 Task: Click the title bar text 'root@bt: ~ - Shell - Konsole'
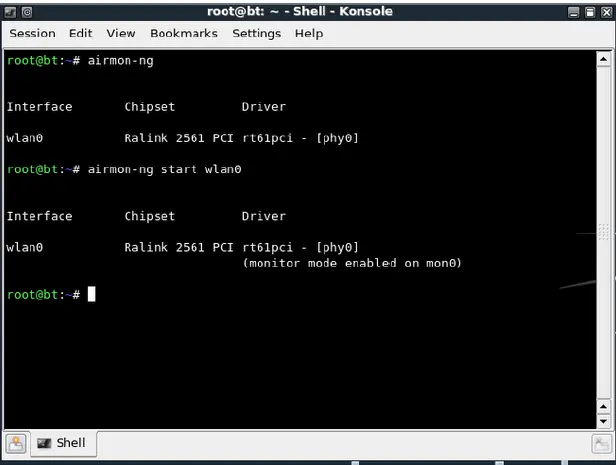click(300, 11)
